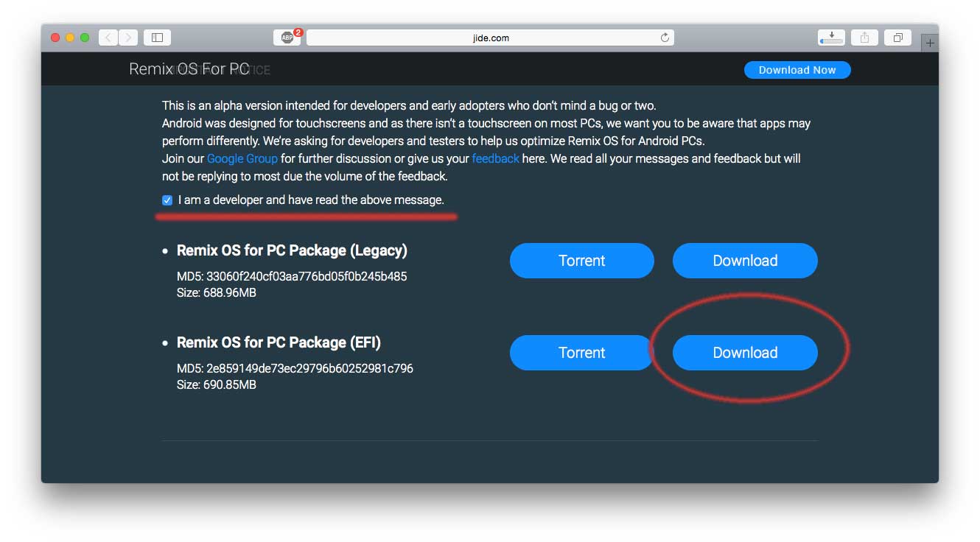Click the 'Size: 690.85MB' text
The height and width of the screenshot is (542, 980).
217,384
